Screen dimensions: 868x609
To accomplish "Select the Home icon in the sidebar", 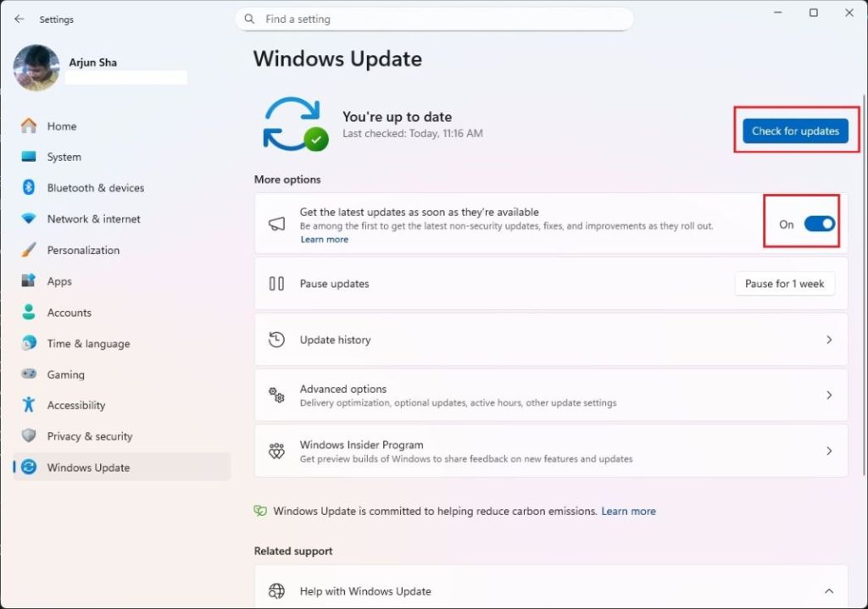I will pyautogui.click(x=28, y=125).
